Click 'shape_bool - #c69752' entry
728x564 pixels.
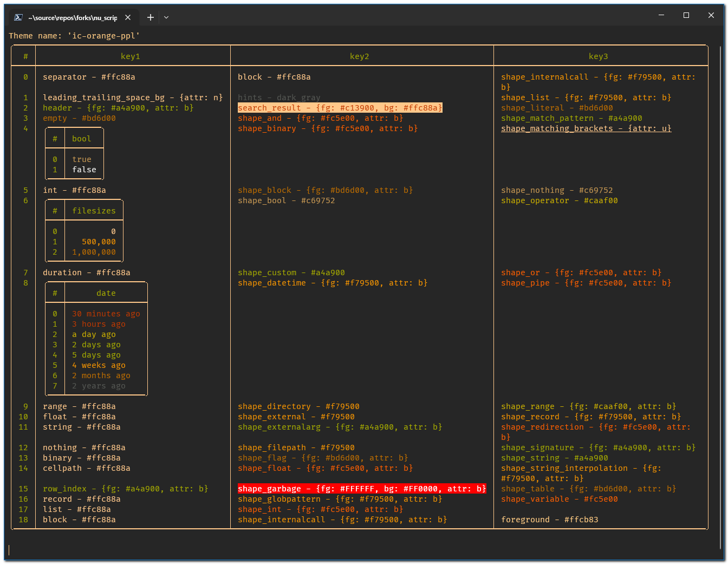pos(287,200)
